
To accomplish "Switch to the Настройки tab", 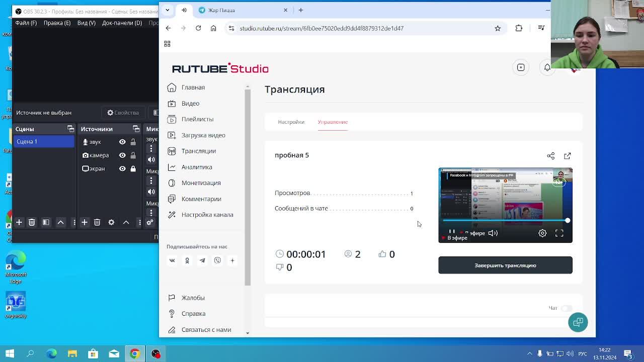I will (291, 122).
